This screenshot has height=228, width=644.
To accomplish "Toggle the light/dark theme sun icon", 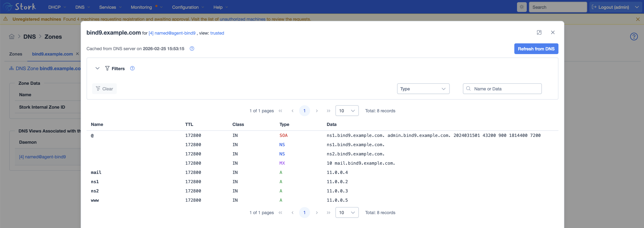I will [x=522, y=7].
